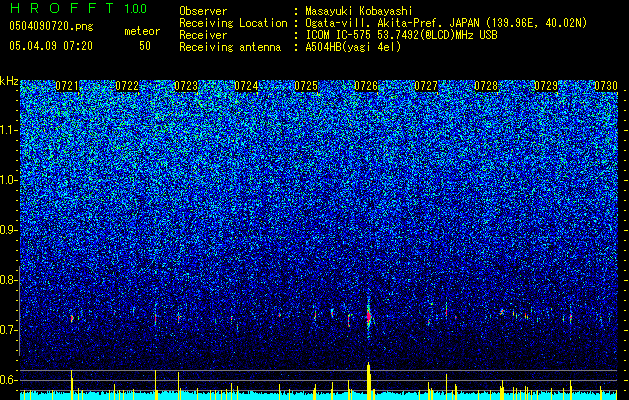Click the 'Receiver' field label
The width and height of the screenshot is (629, 400).
pos(203,35)
